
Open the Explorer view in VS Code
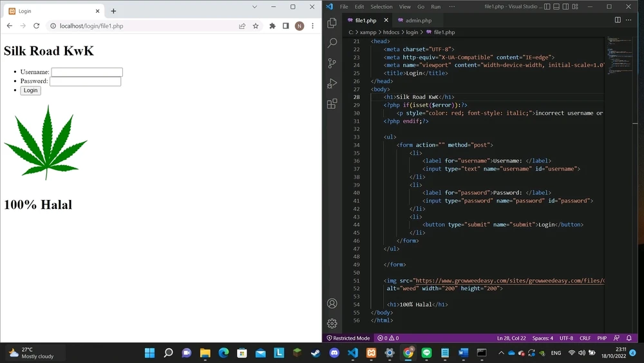point(332,23)
